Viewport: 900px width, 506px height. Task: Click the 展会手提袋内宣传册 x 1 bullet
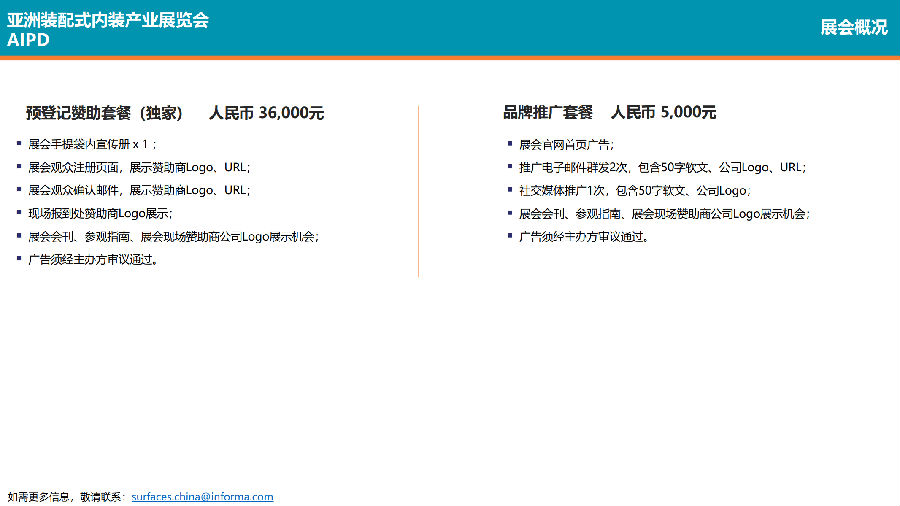92,144
